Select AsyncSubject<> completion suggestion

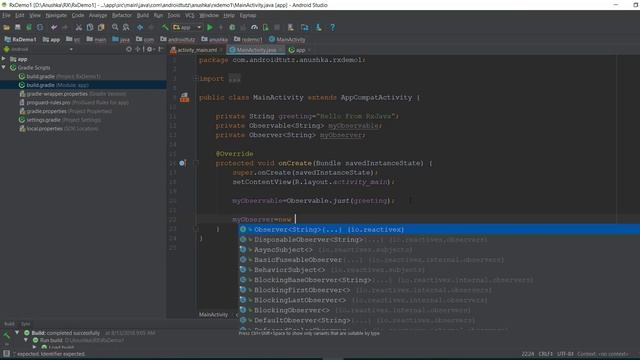439,250
